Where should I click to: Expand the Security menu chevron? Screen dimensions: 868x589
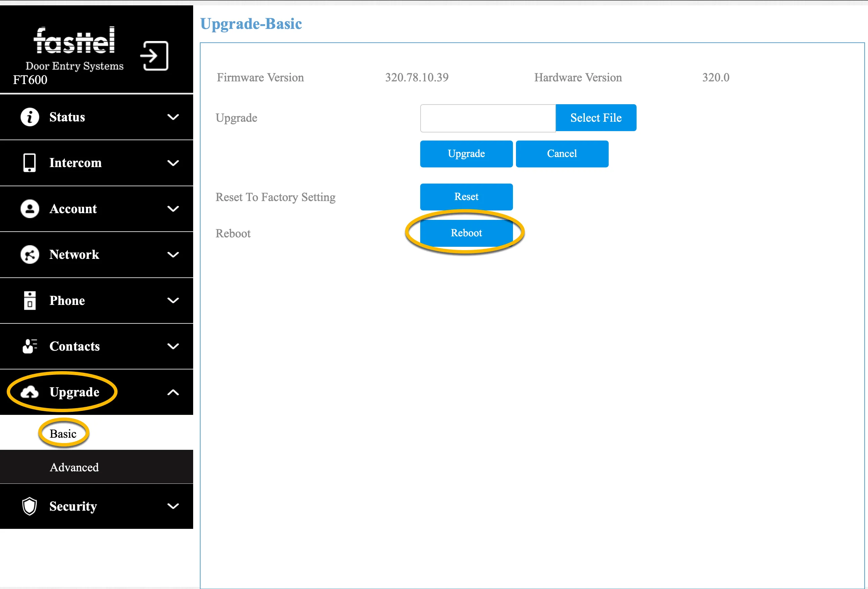pyautogui.click(x=173, y=506)
